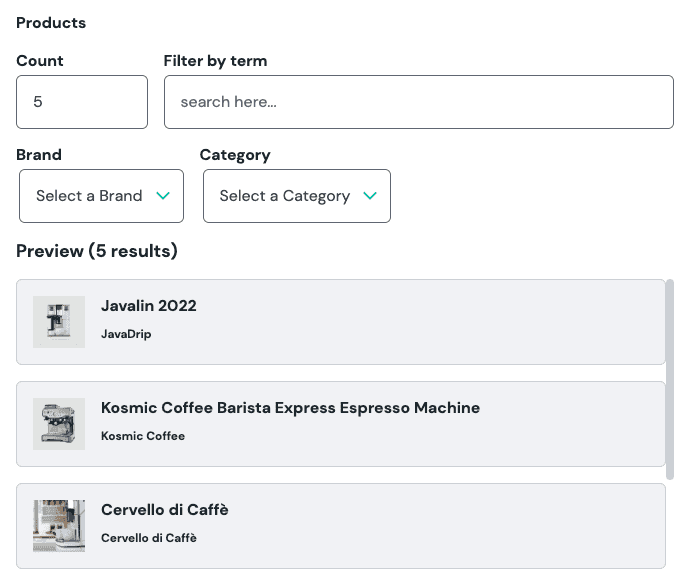Select the 'Javalin 2022' product title

149,306
